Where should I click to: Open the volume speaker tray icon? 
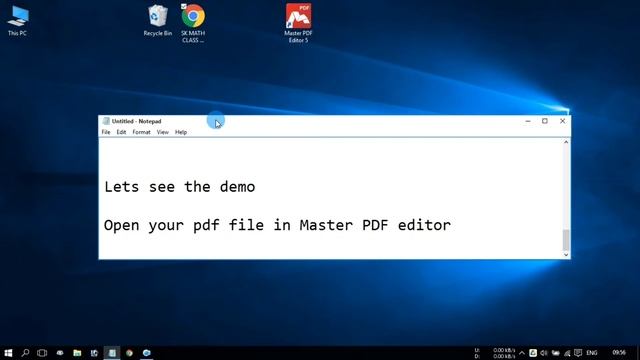pos(544,353)
